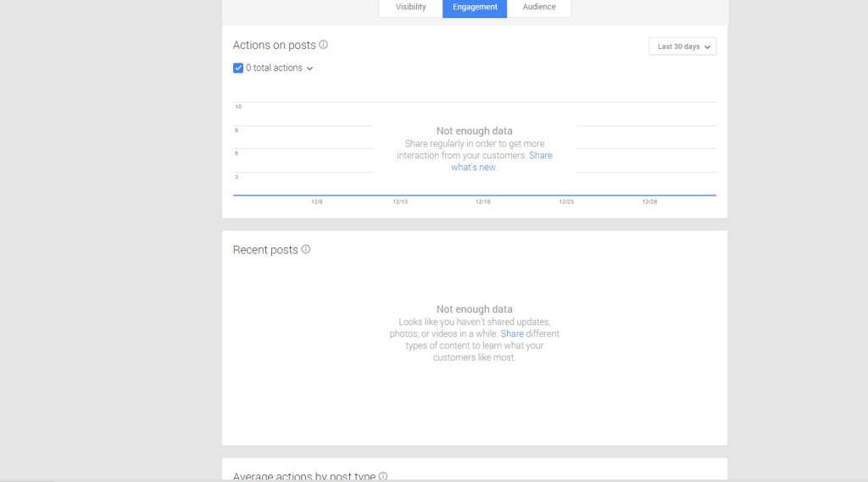The height and width of the screenshot is (482, 868).
Task: Click the 12/23 axis date label
Action: 566,202
